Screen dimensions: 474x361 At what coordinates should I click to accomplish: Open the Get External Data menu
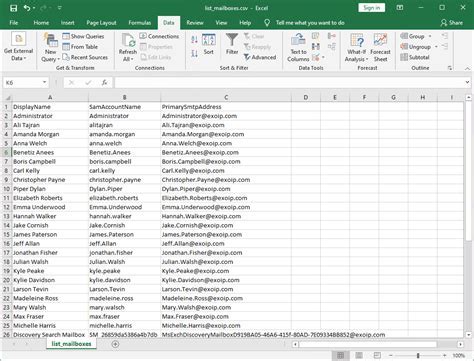coord(18,47)
